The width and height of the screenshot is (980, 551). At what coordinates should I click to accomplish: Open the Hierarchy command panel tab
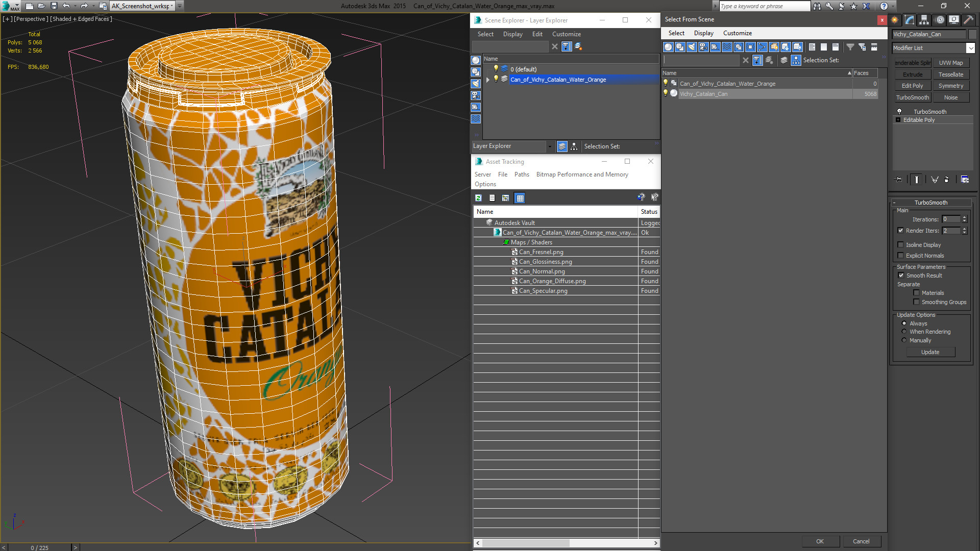924,20
